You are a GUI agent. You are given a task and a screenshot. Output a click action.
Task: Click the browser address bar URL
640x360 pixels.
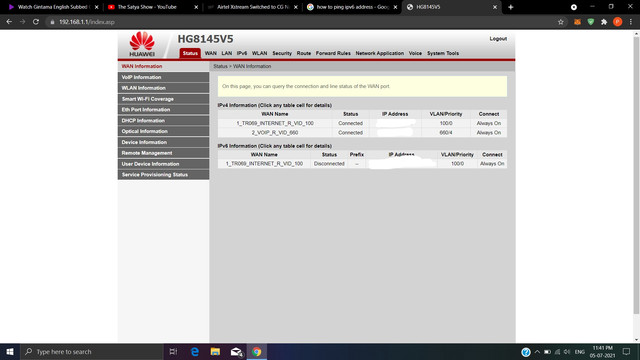click(x=87, y=22)
